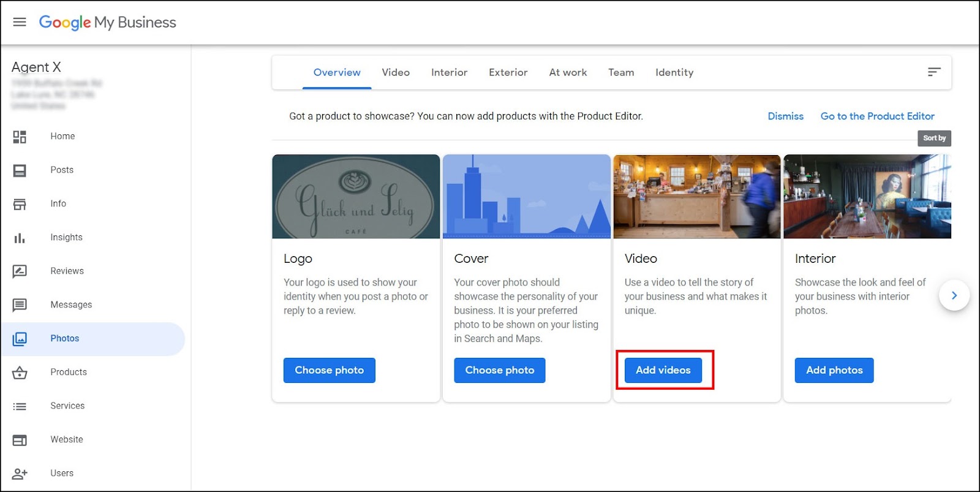980x492 pixels.
Task: Click the Agent X business name
Action: click(x=36, y=67)
